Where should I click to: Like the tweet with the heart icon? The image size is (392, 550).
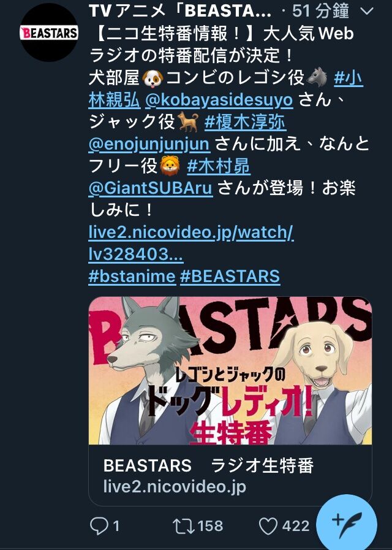268,526
